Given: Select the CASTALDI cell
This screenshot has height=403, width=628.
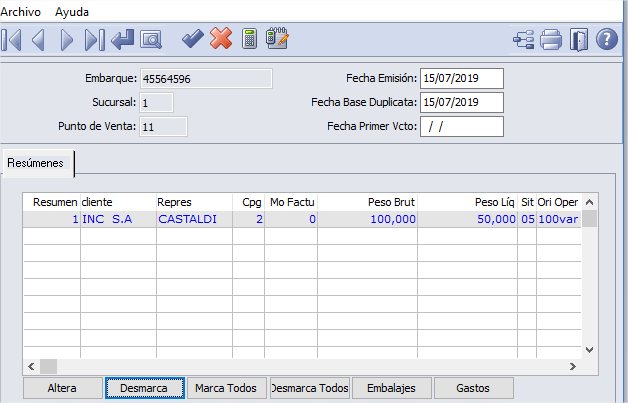Looking at the screenshot, I should click(x=195, y=219).
